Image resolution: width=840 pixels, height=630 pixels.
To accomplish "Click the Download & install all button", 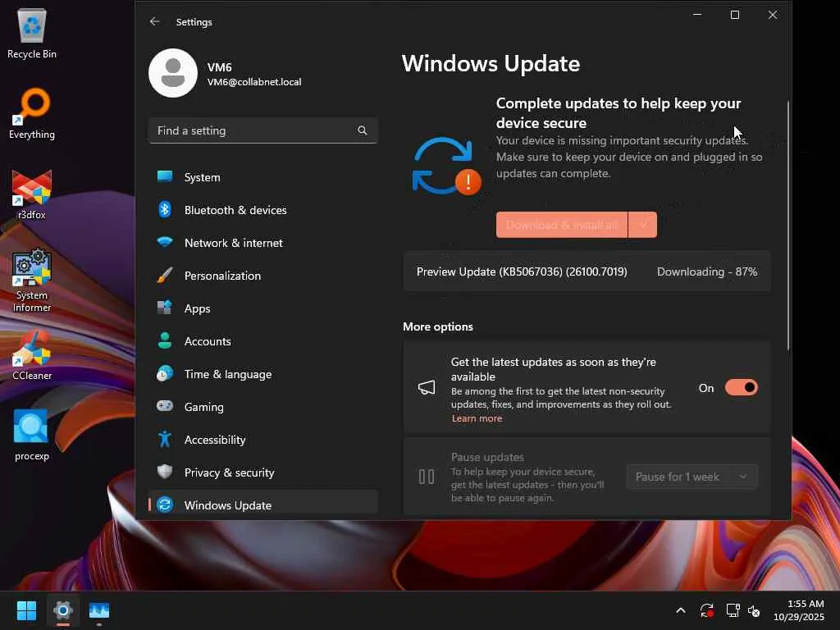I will [x=561, y=225].
